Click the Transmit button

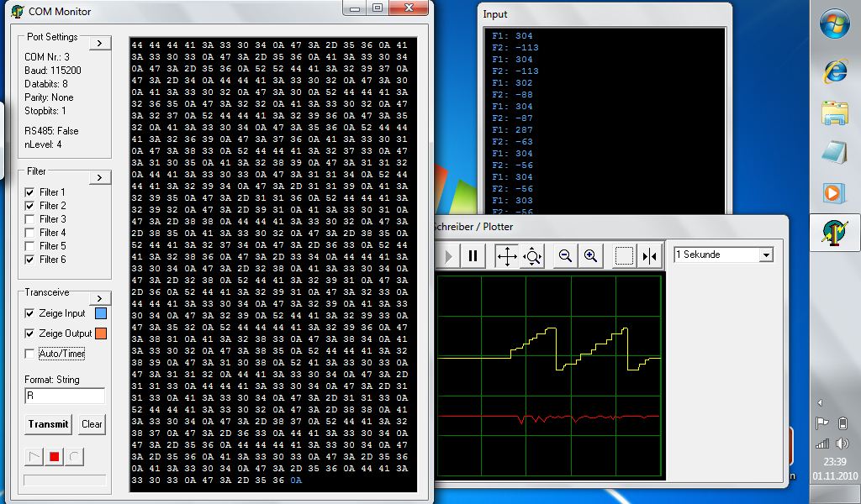point(48,424)
